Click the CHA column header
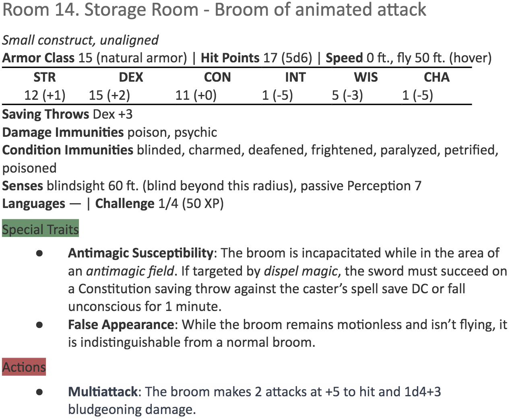The width and height of the screenshot is (512, 420). tap(437, 77)
